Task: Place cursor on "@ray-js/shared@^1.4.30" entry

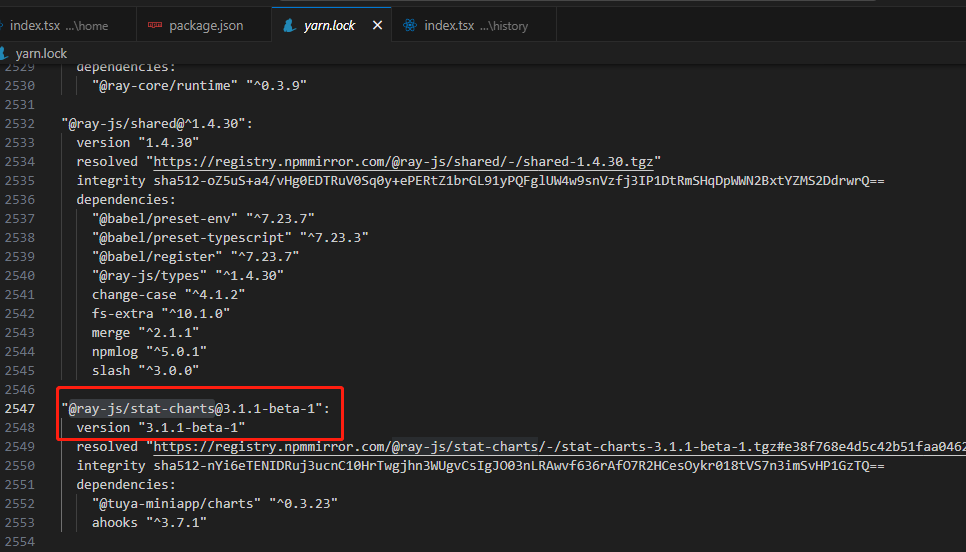Action: tap(155, 124)
